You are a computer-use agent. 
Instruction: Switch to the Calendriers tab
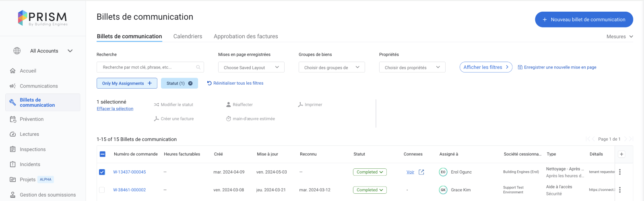coord(188,36)
